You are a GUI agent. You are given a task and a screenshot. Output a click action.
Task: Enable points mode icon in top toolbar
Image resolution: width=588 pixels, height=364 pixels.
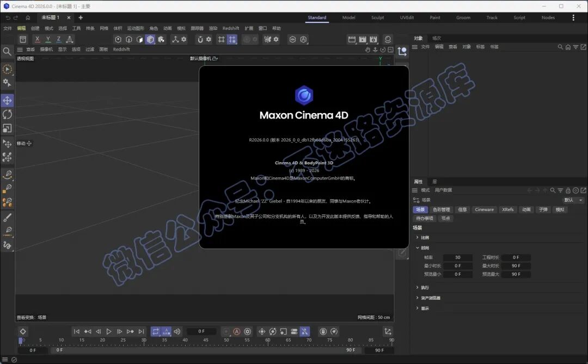[x=118, y=39]
